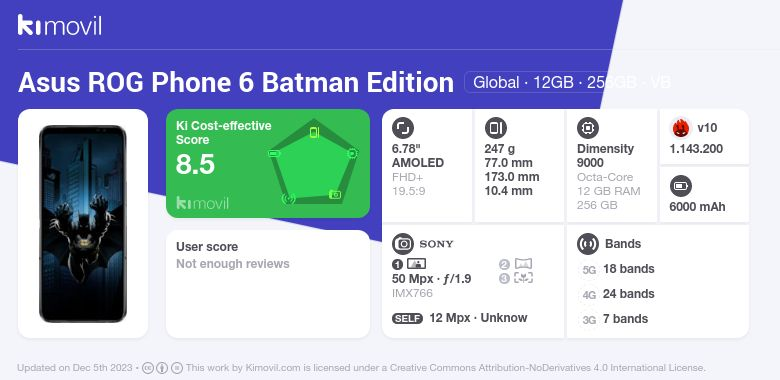Select the number 2 wide camera icon
Viewport: 780px width, 380px height.
pos(515,264)
